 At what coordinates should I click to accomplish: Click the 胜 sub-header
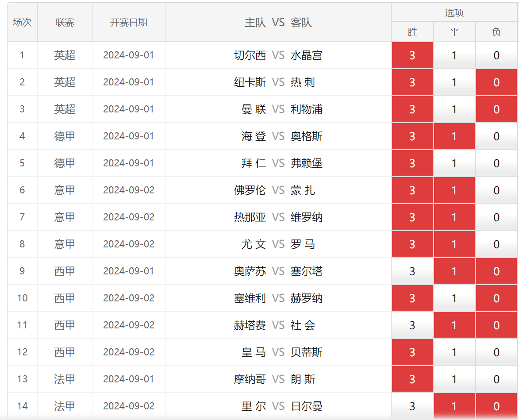(x=412, y=32)
